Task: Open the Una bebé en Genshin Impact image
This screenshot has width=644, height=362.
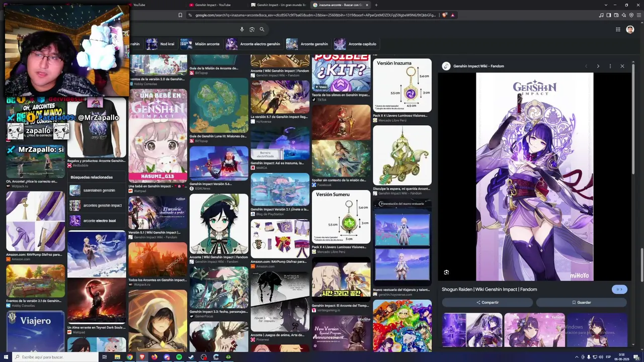Action: 157,136
